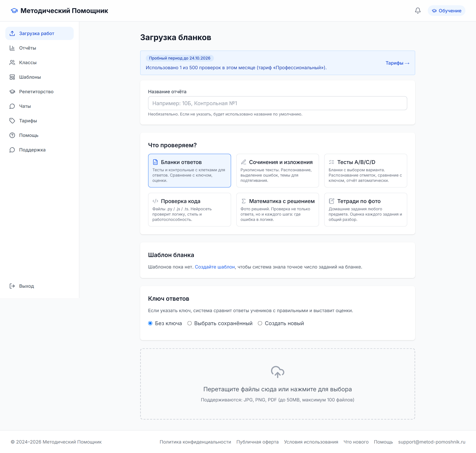476x453 pixels.
Task: Click the layout icon beside Шаблоны
Action: (12, 77)
